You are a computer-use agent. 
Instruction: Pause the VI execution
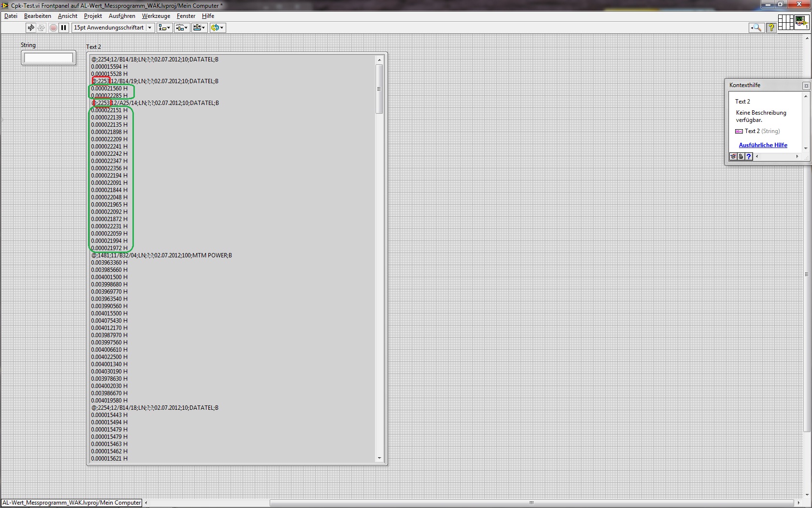pyautogui.click(x=63, y=28)
